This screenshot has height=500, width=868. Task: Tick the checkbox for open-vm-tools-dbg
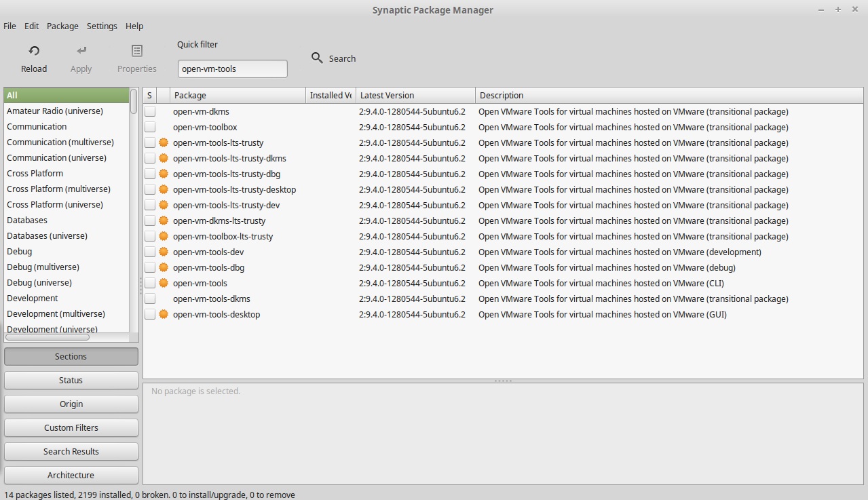point(150,267)
